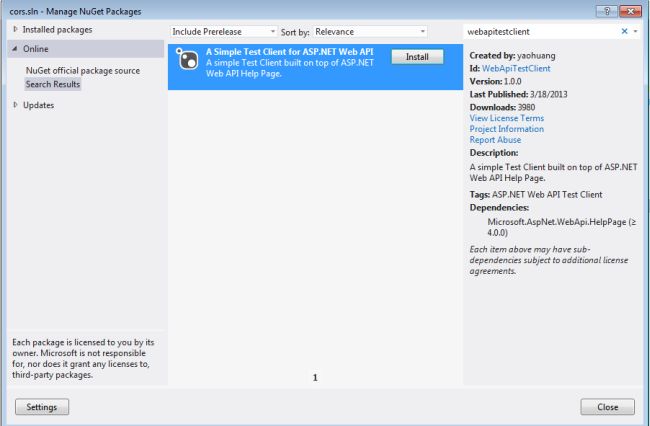650x426 pixels.
Task: Close the Manage NuGet Packages window
Action: point(631,11)
